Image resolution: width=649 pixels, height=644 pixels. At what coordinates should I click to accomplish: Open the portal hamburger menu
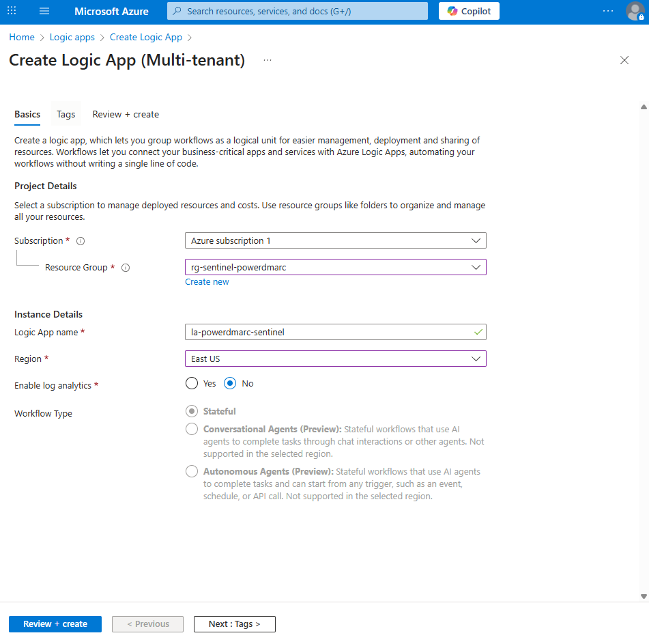pyautogui.click(x=44, y=11)
